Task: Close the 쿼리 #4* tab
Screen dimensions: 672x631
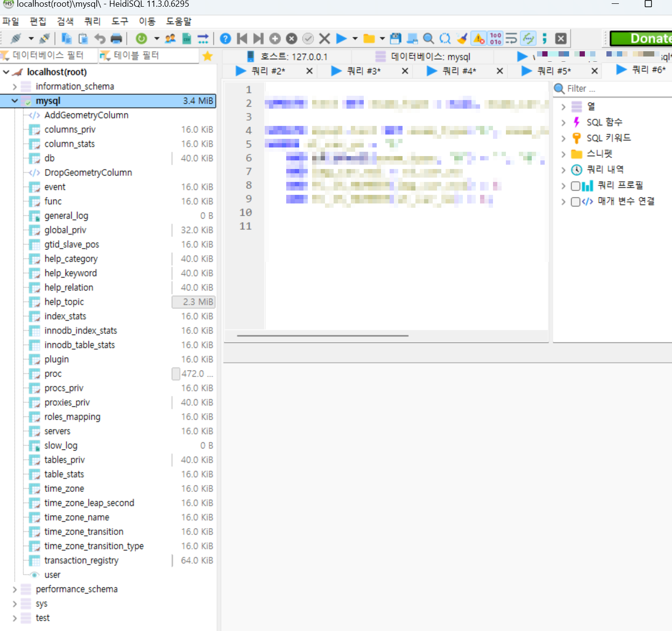Action: point(500,71)
